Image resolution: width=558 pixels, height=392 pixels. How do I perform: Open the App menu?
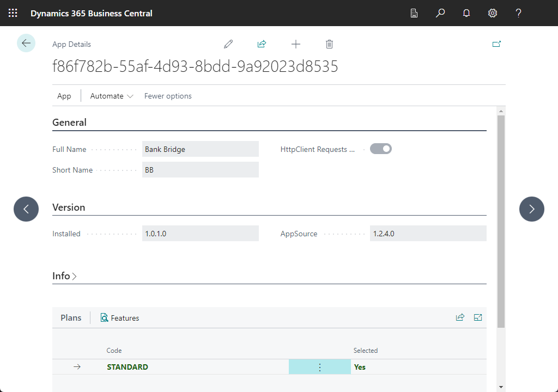pos(64,96)
